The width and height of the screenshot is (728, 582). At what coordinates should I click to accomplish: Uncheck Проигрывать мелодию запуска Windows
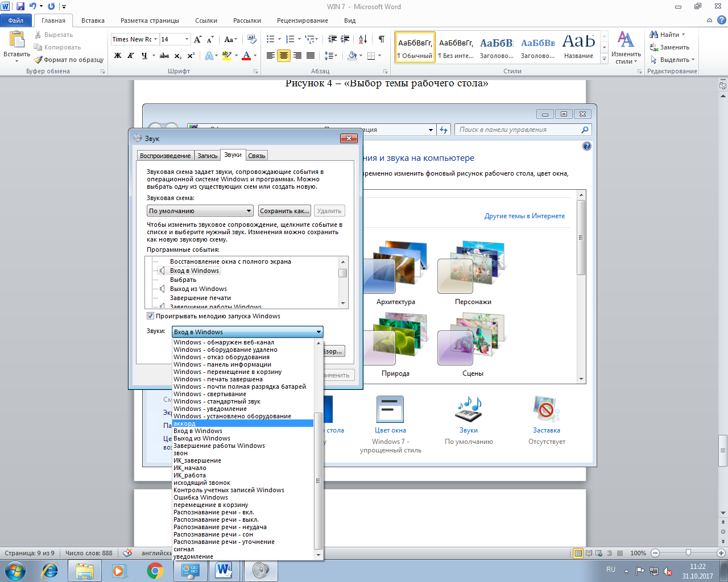click(x=150, y=316)
